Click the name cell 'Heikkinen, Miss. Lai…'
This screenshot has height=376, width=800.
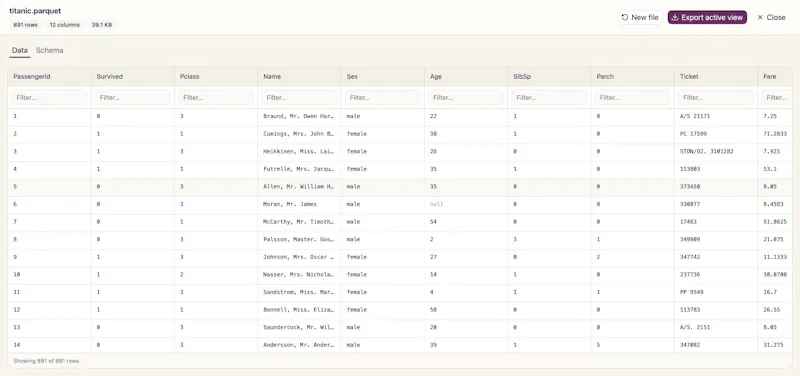click(x=298, y=152)
